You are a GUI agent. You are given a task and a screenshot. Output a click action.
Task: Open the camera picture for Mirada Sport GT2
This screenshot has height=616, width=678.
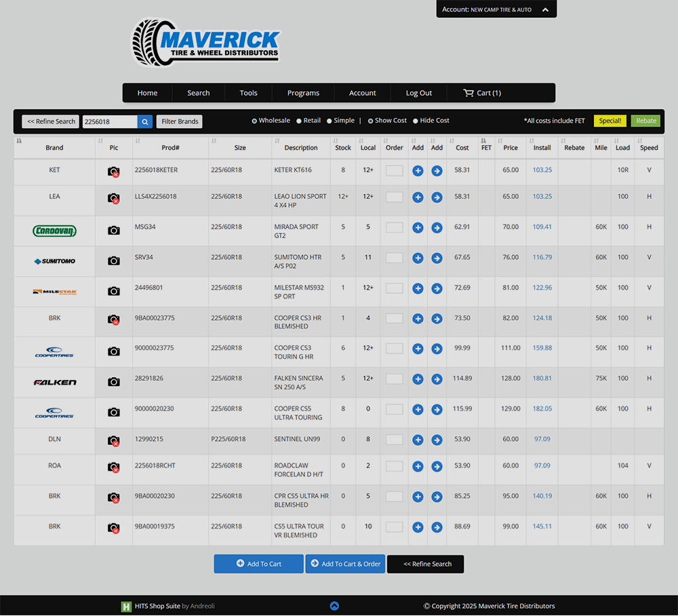(x=114, y=231)
